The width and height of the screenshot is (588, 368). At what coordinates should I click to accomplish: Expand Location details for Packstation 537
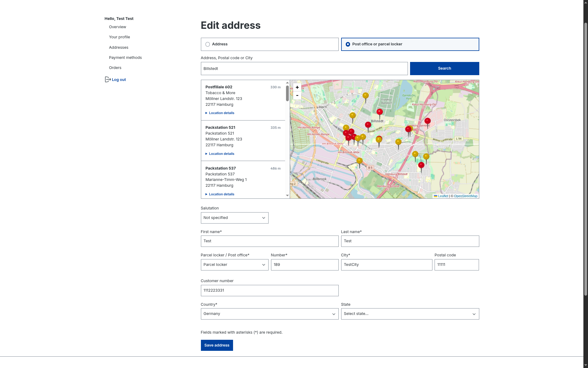tap(220, 194)
